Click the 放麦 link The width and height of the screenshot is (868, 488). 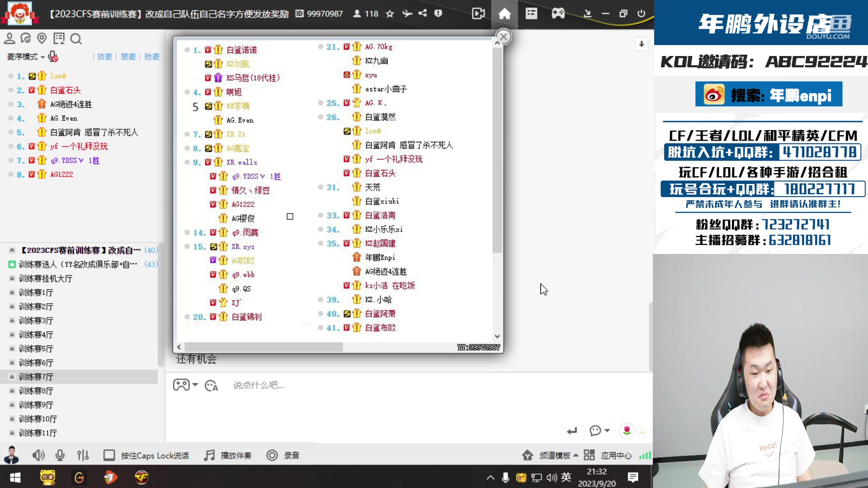pyautogui.click(x=104, y=57)
